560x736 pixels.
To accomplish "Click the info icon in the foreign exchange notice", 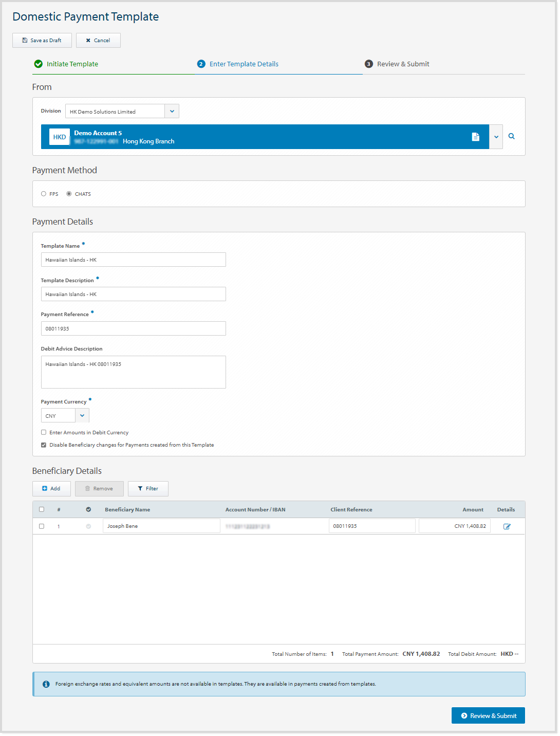I will (x=46, y=684).
